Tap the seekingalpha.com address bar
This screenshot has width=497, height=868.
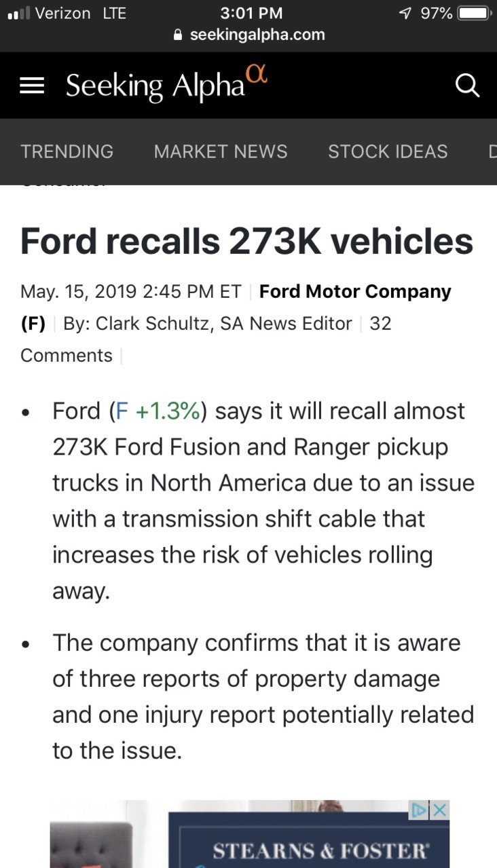pyautogui.click(x=248, y=35)
